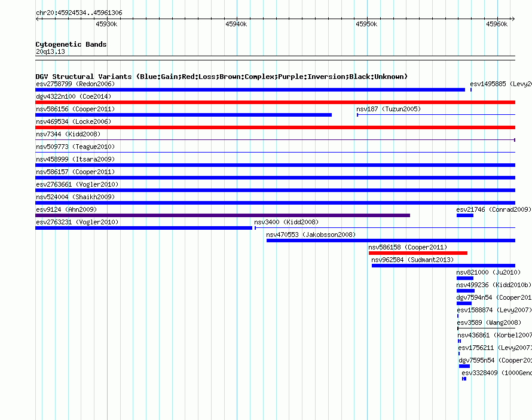Image resolution: width=532 pixels, height=420 pixels.
Task: Click nsv470553 (Jakobsson2008) label
Action: point(311,235)
